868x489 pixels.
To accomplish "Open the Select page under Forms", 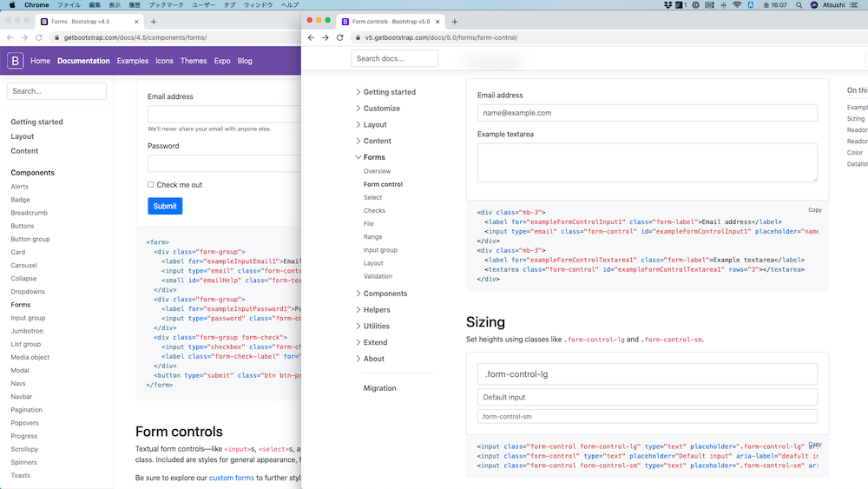I will pos(372,197).
